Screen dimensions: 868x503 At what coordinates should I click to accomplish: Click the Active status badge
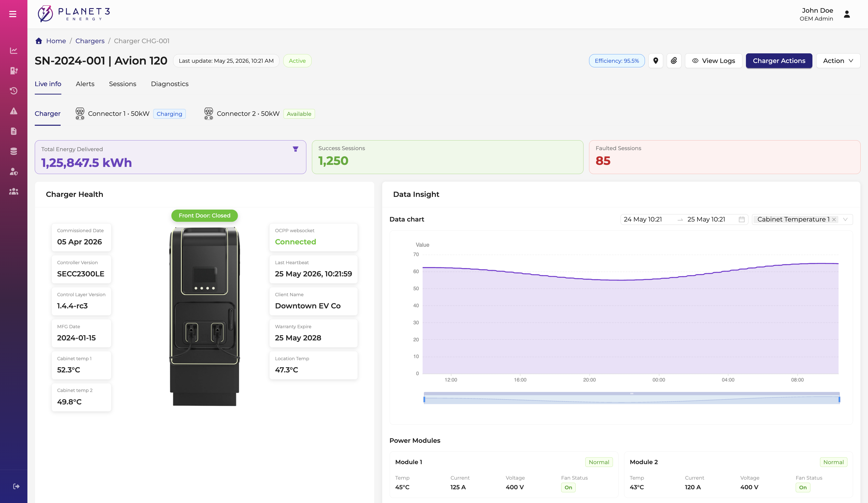tap(297, 61)
